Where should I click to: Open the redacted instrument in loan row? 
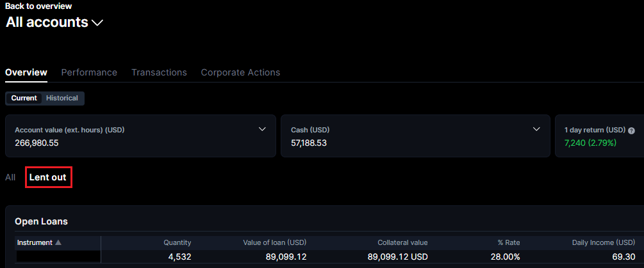pyautogui.click(x=58, y=256)
